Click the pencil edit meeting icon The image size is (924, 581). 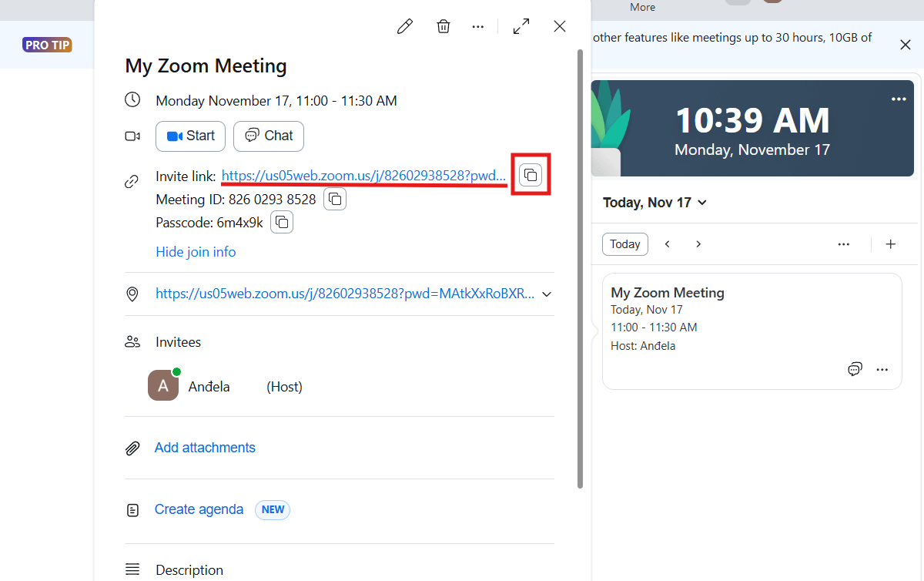tap(404, 27)
